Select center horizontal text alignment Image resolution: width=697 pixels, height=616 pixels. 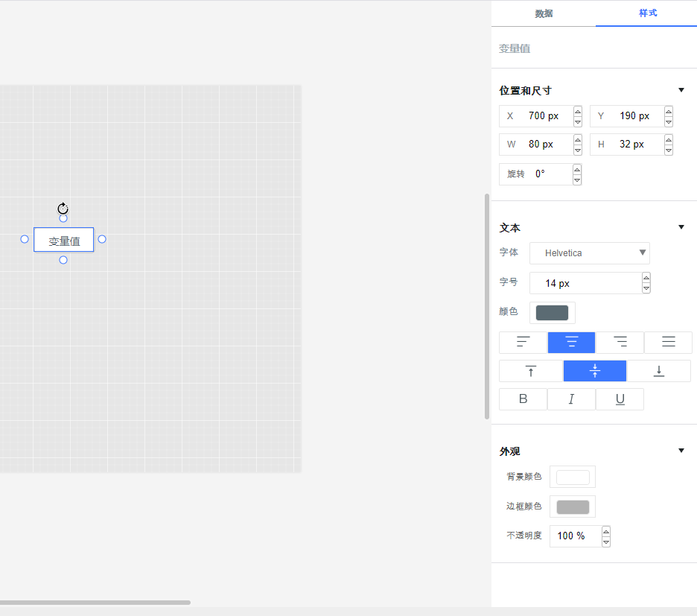click(571, 343)
